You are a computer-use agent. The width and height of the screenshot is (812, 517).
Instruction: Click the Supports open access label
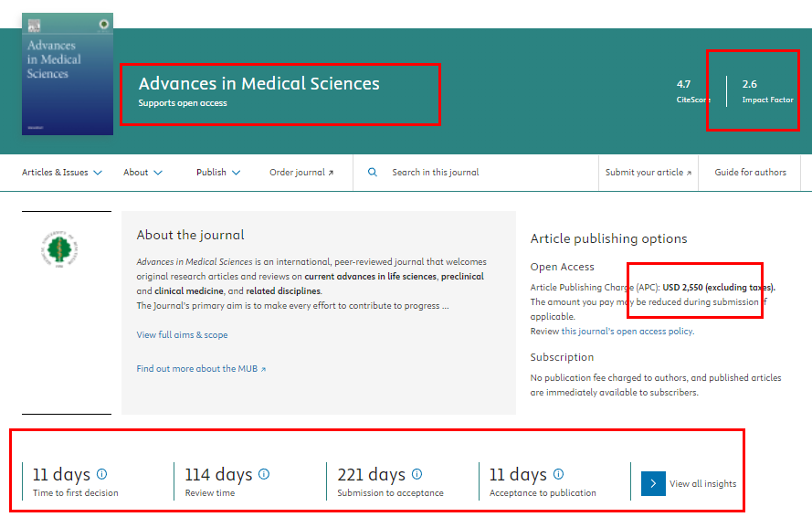(183, 103)
